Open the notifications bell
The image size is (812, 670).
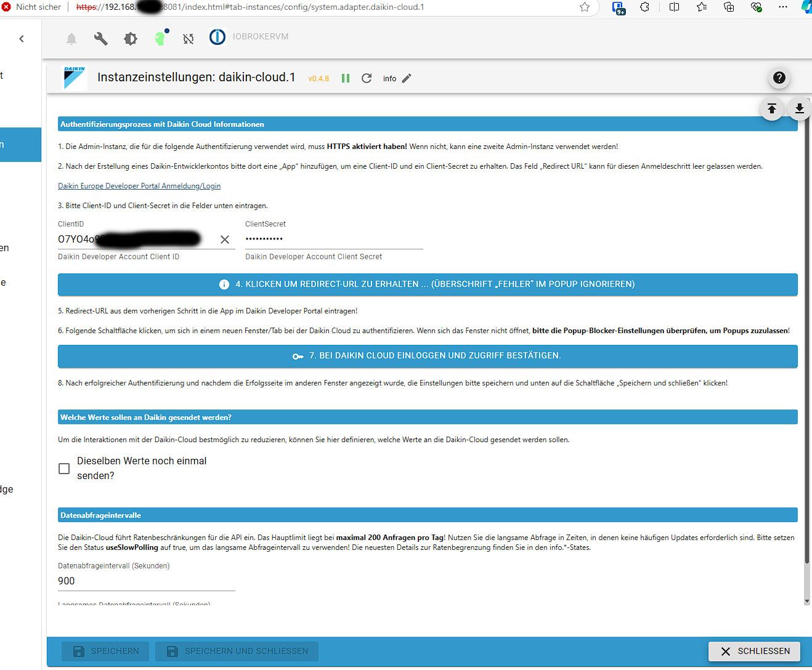pos(71,39)
